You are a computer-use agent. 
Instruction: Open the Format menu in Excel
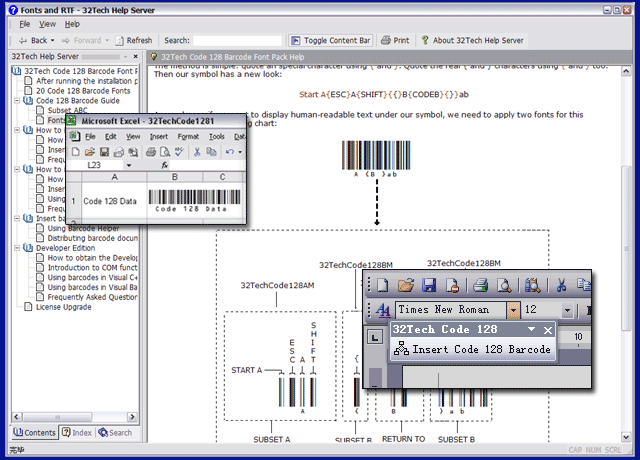[x=188, y=136]
